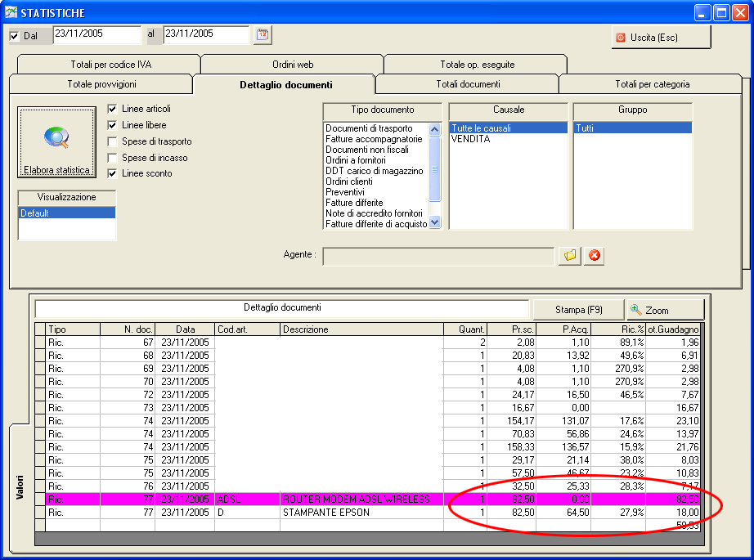Click the row selector for document 67

pos(40,343)
